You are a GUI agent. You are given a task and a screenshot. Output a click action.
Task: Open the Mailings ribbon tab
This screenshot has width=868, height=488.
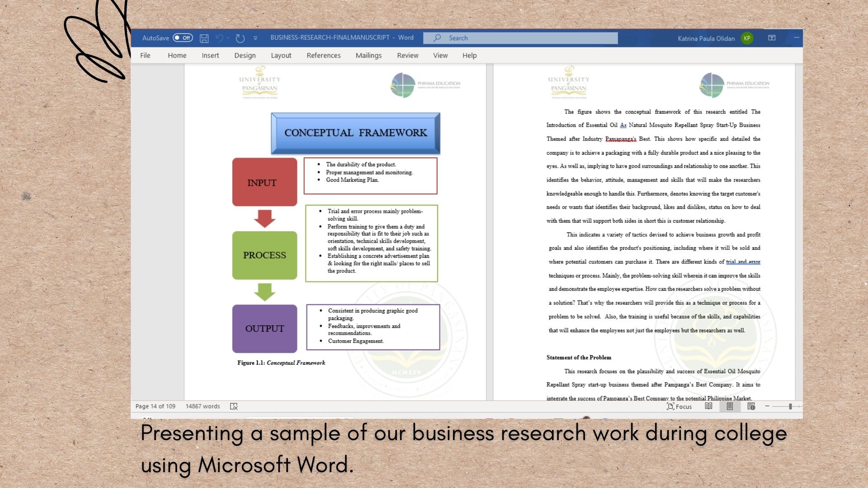tap(368, 56)
